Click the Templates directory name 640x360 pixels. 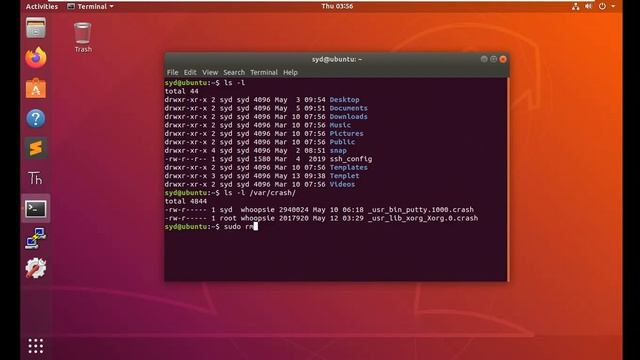pyautogui.click(x=349, y=167)
